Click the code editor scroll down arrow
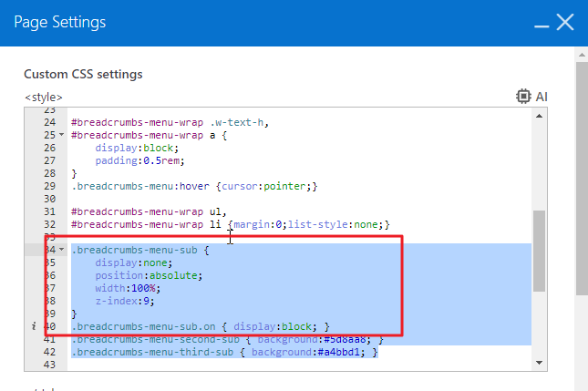Image resolution: width=588 pixels, height=391 pixels. 540,363
